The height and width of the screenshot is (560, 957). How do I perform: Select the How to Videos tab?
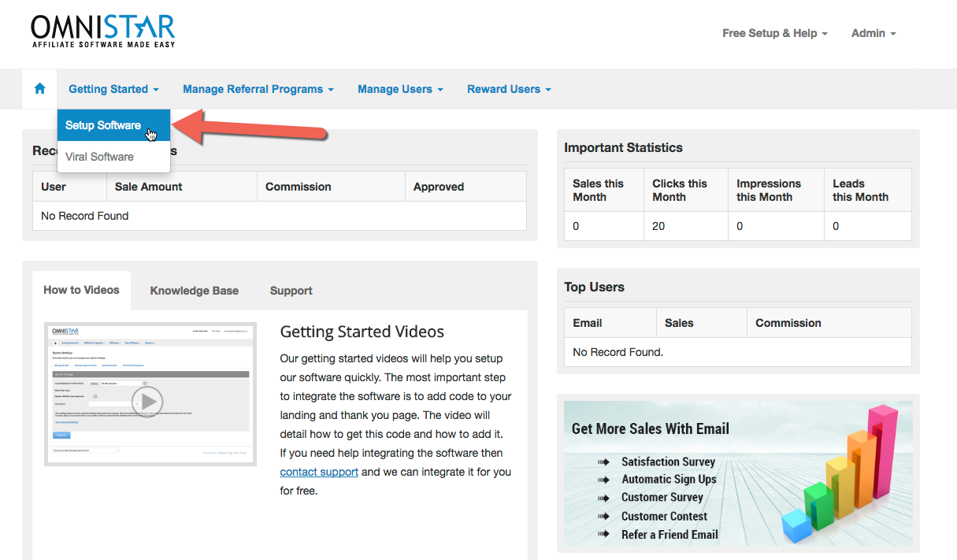pyautogui.click(x=81, y=290)
